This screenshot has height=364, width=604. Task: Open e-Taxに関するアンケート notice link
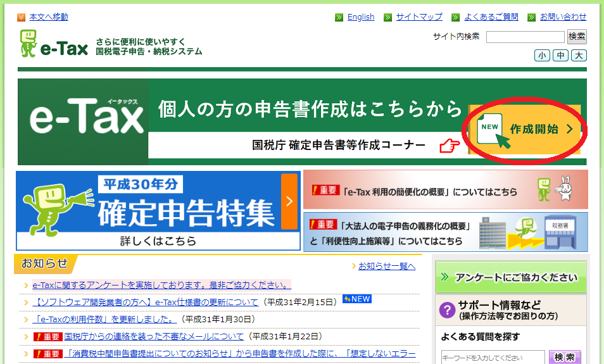coord(162,285)
